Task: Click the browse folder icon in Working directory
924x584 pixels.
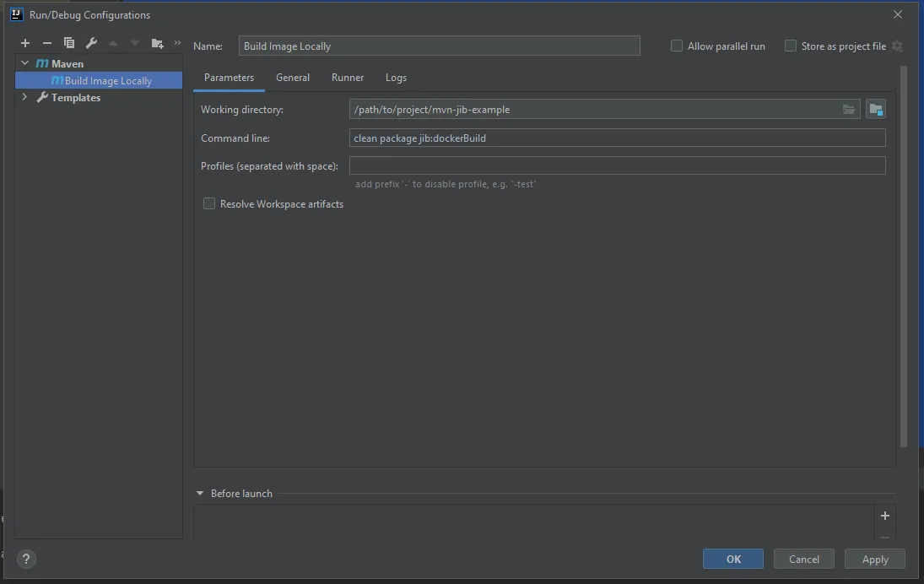Action: click(849, 110)
